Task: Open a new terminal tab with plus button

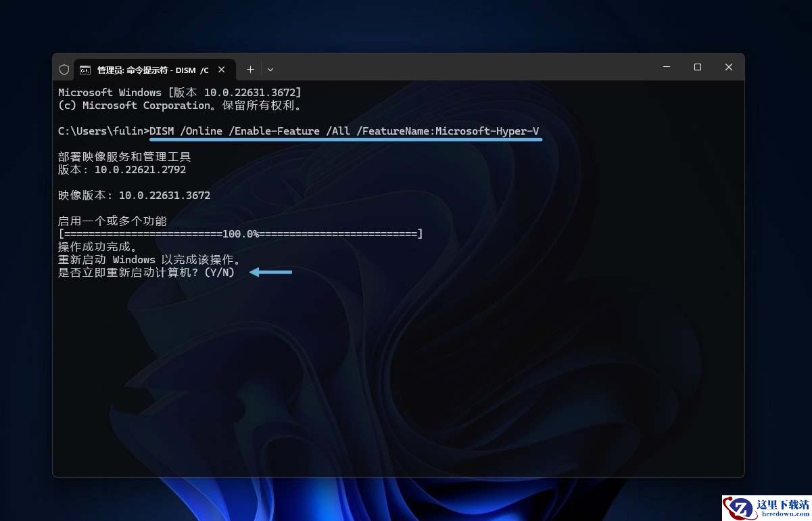Action: click(250, 70)
